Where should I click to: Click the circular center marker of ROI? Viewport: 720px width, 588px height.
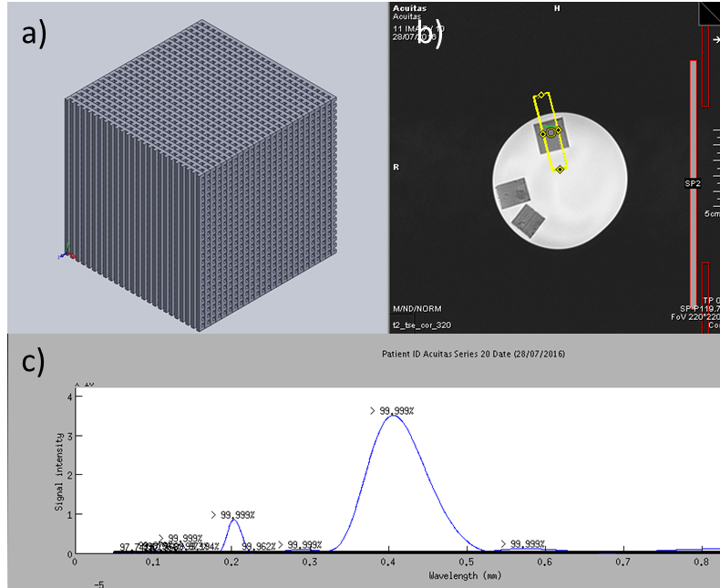click(550, 133)
